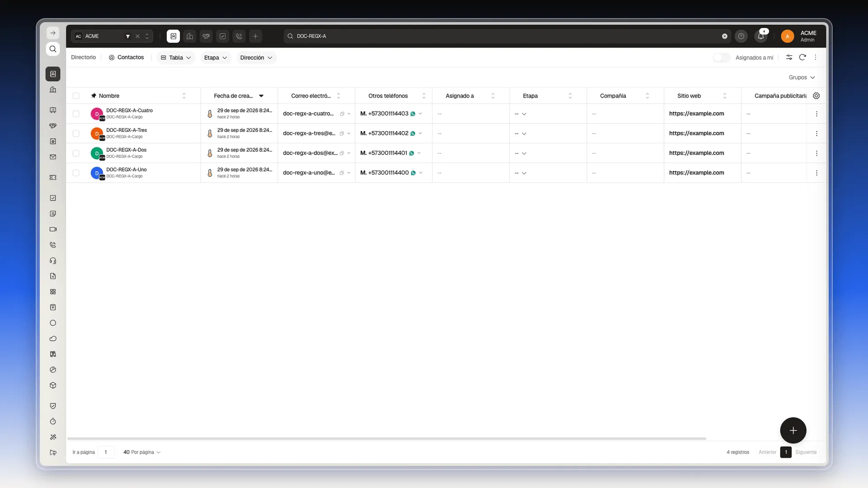Expand the Etapa filter dropdown
The width and height of the screenshot is (868, 488).
point(216,57)
